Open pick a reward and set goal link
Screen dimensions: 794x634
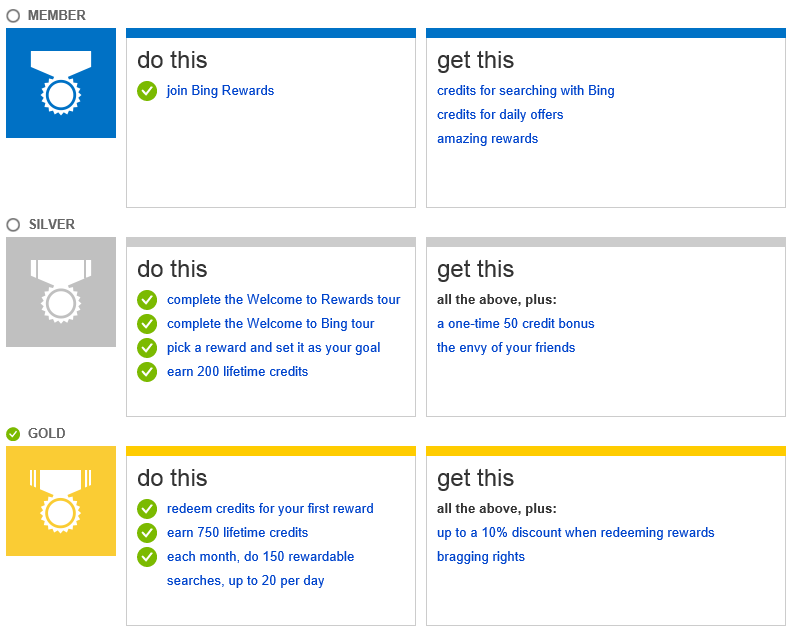273,348
